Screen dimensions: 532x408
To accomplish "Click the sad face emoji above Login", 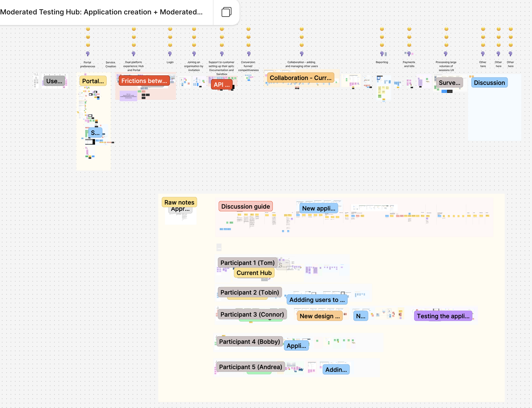I will pos(170,45).
